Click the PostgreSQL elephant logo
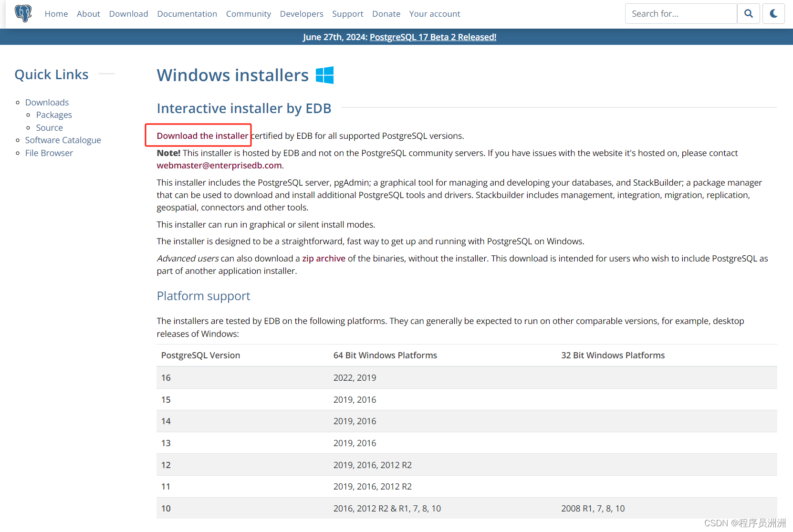This screenshot has width=793, height=532. coord(23,13)
